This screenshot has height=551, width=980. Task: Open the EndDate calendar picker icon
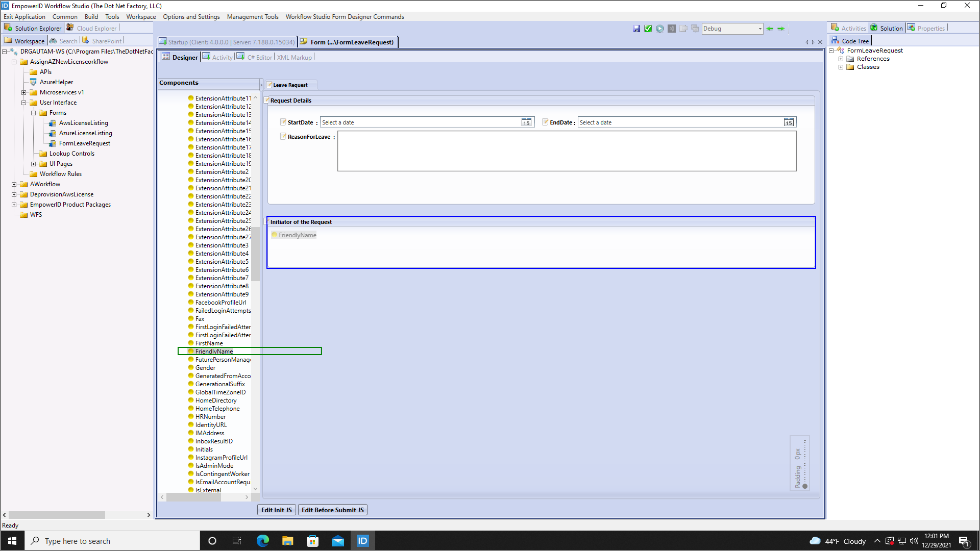coord(789,122)
